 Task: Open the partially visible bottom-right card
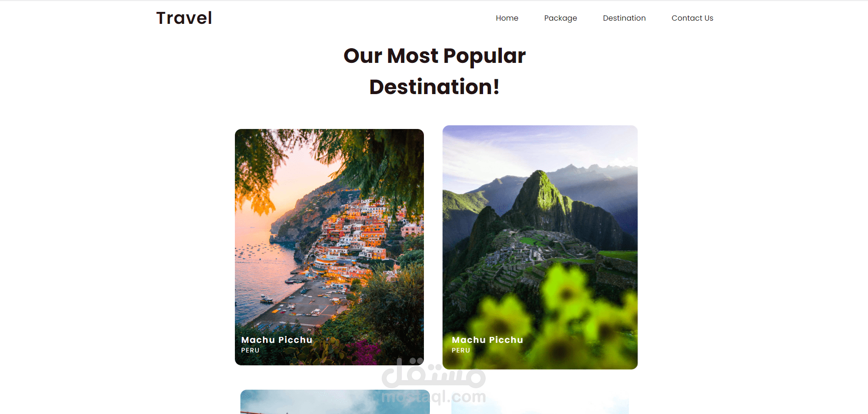tap(540, 405)
